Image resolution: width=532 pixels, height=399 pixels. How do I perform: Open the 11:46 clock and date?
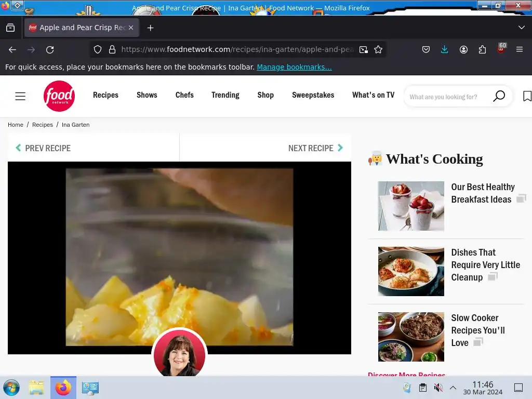[x=483, y=388]
